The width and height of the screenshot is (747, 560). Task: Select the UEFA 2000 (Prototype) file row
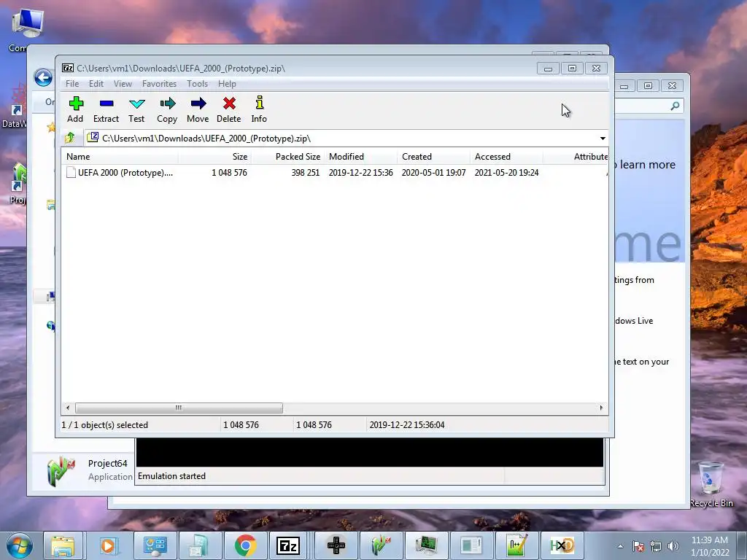coord(334,172)
